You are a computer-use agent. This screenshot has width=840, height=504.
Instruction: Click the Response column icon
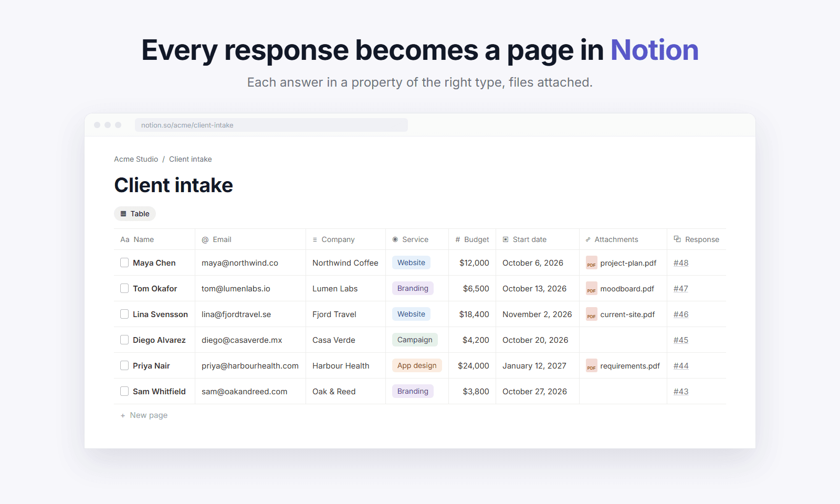[x=677, y=239]
